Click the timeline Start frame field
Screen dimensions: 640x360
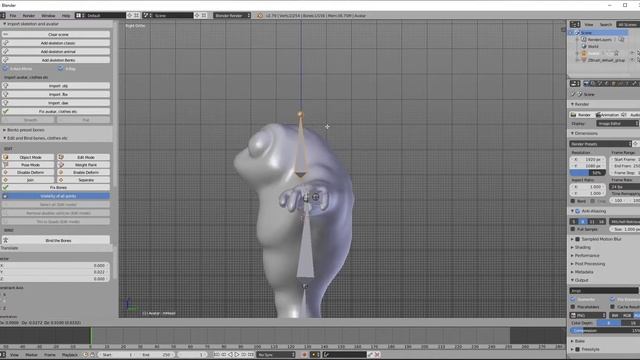[x=117, y=355]
